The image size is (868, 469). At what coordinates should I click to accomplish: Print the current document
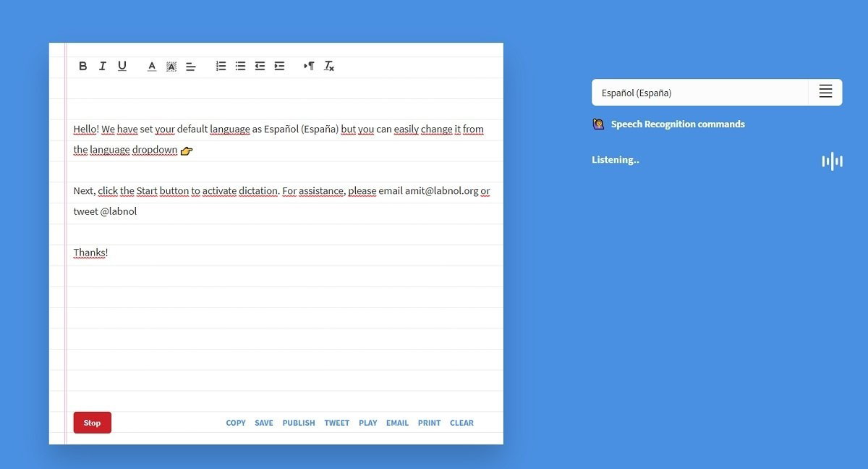click(x=429, y=423)
